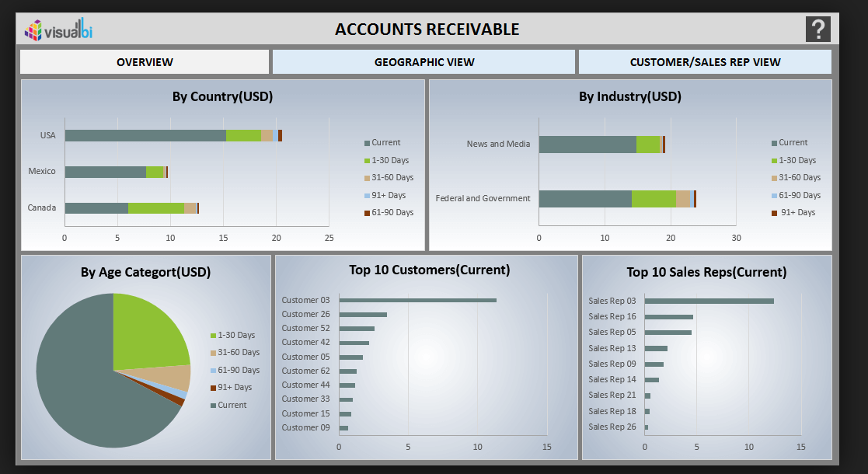The height and width of the screenshot is (474, 868).
Task: Open the Geographic View tab
Action: 424,62
